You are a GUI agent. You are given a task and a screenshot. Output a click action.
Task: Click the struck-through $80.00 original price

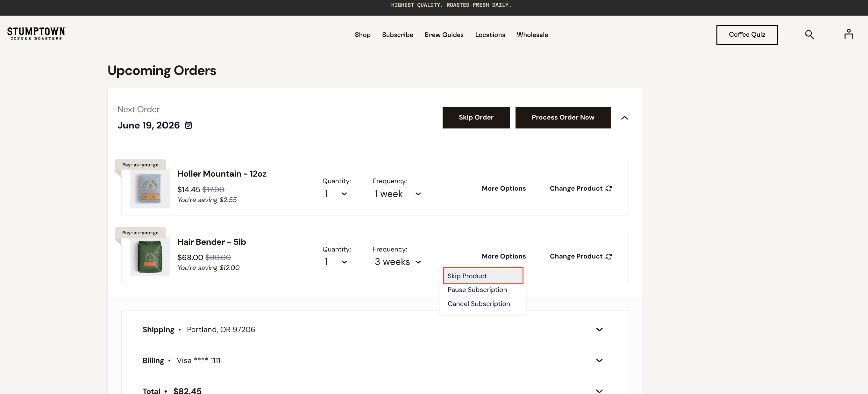pos(218,257)
